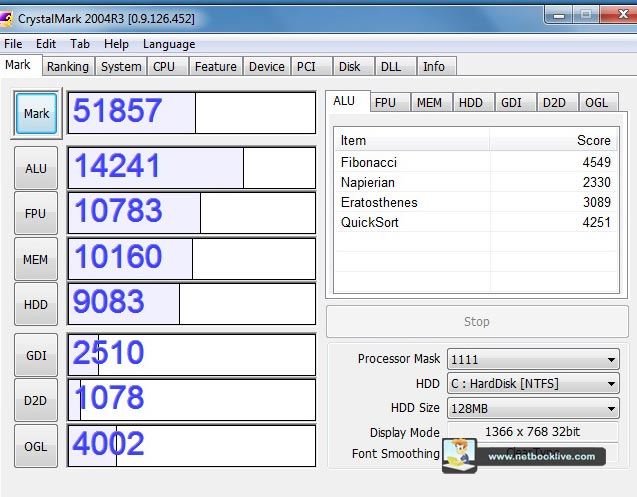
Task: Click QuickSort score value 4251
Action: click(596, 222)
